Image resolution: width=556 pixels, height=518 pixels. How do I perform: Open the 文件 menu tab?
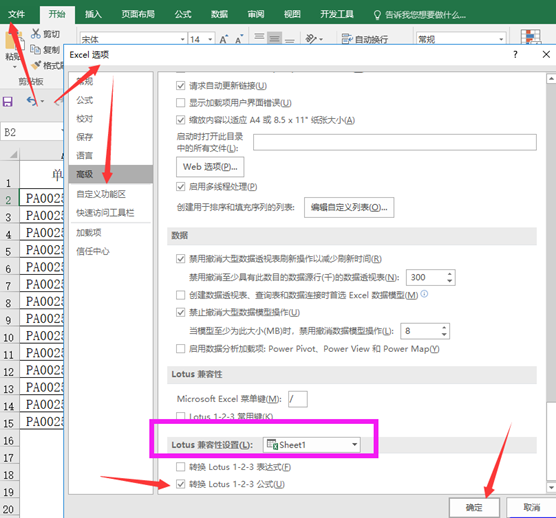16,14
